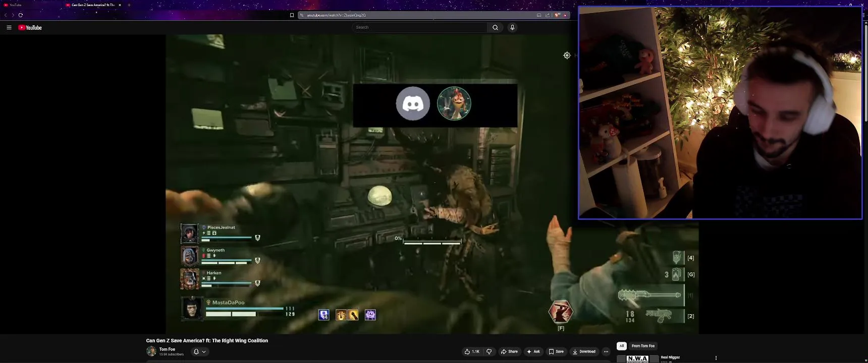
Task: Share the video
Action: point(509,351)
